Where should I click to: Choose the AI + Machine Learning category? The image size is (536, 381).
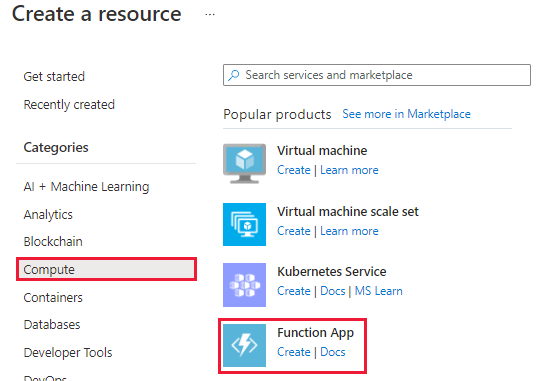click(x=86, y=187)
